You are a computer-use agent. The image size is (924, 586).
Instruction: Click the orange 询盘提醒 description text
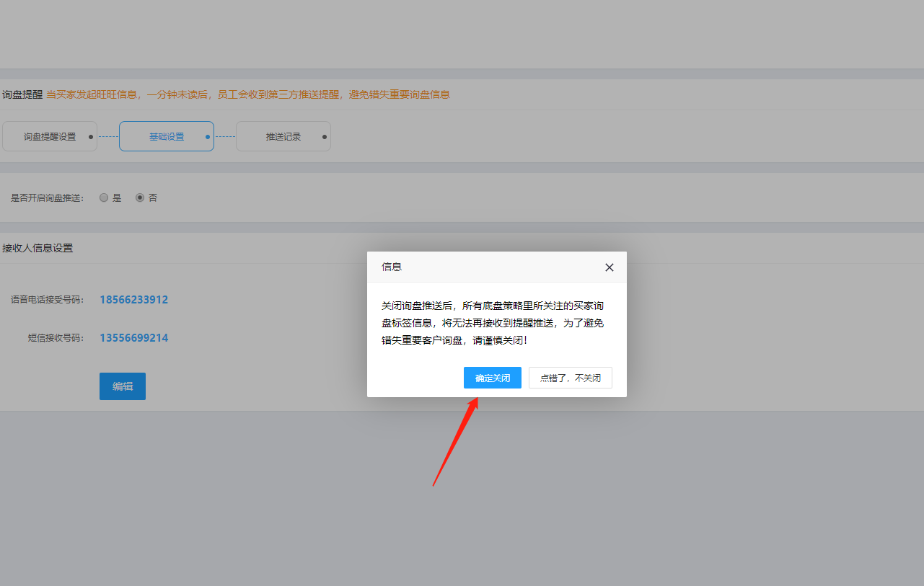click(x=248, y=94)
